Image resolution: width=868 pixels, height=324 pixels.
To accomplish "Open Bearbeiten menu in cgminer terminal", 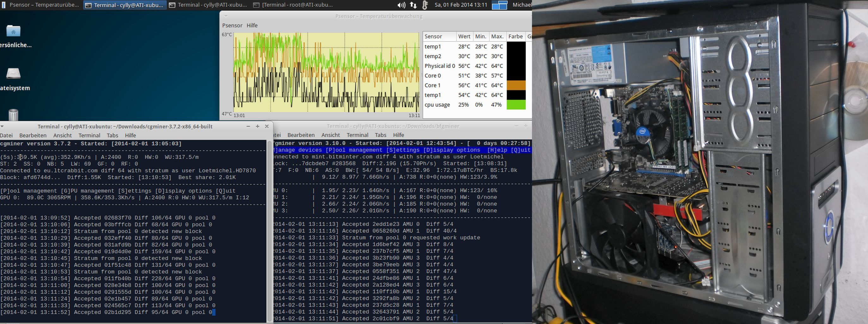I will [x=33, y=135].
